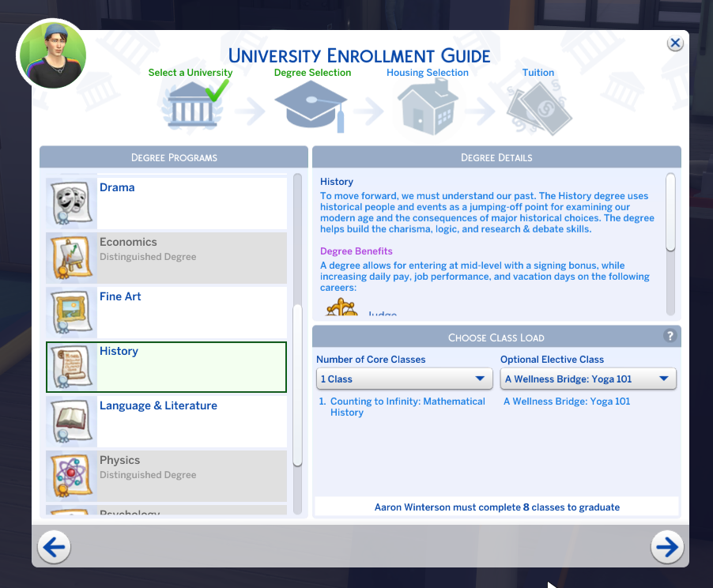Click the Tuition step label
This screenshot has width=713, height=588.
(538, 72)
